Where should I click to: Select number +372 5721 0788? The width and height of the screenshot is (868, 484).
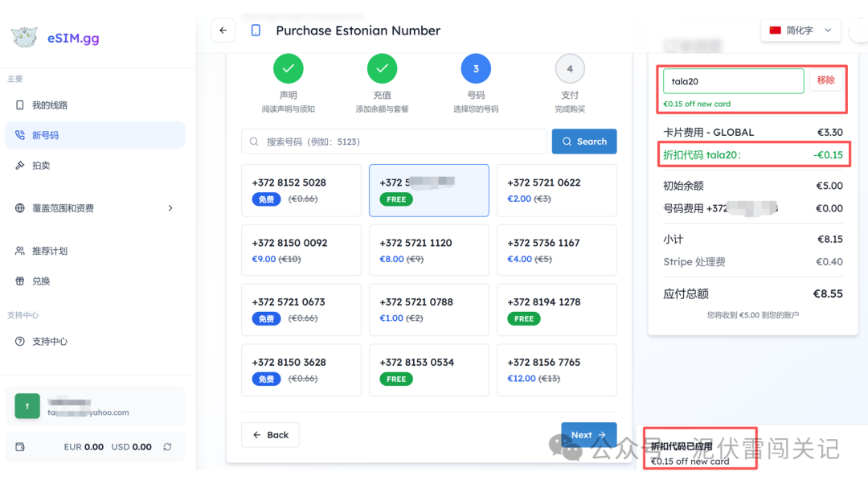point(429,310)
